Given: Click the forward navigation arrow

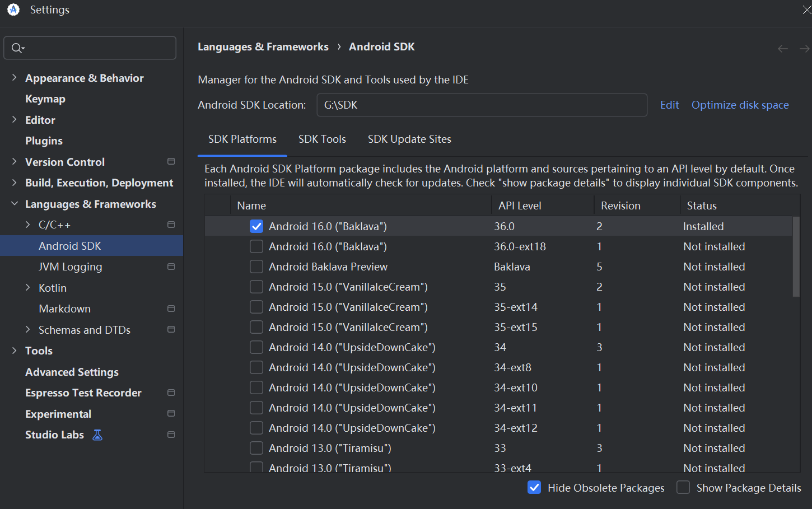Looking at the screenshot, I should (805, 49).
